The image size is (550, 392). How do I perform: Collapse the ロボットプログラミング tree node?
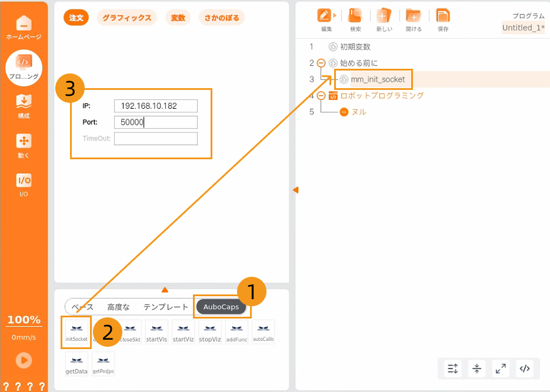321,96
